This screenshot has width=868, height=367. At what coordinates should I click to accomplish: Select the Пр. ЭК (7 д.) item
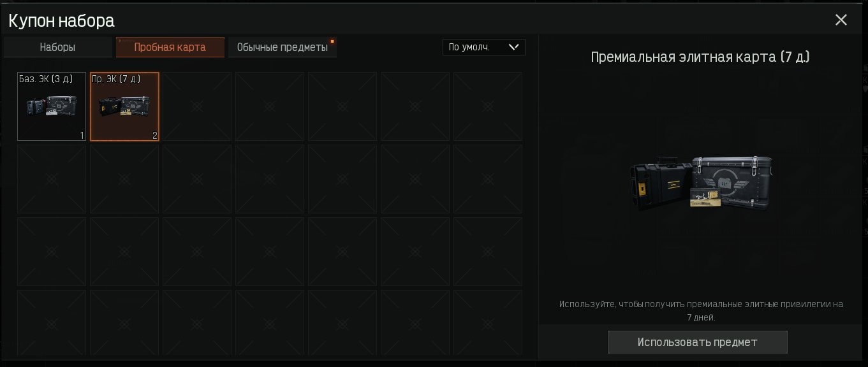(x=124, y=106)
